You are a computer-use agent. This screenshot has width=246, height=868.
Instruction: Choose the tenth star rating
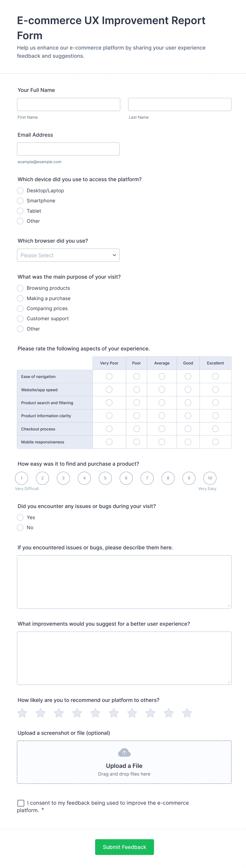pyautogui.click(x=187, y=713)
